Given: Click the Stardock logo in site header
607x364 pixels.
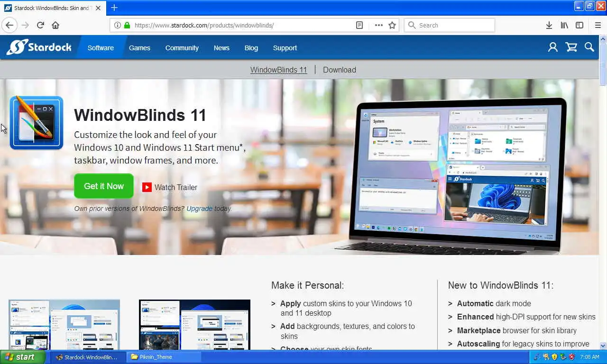Looking at the screenshot, I should coord(39,47).
